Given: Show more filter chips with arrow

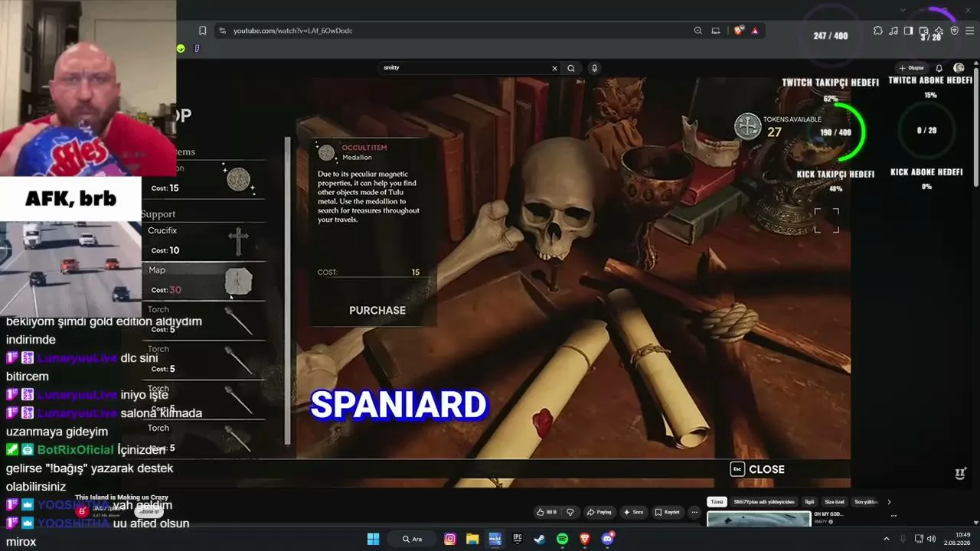Looking at the screenshot, I should pyautogui.click(x=889, y=502).
